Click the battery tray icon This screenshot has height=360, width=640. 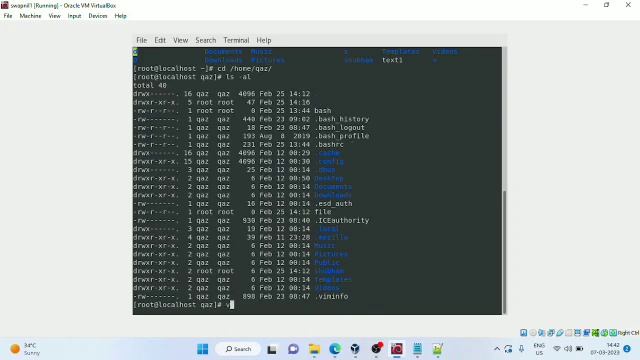[579, 349]
